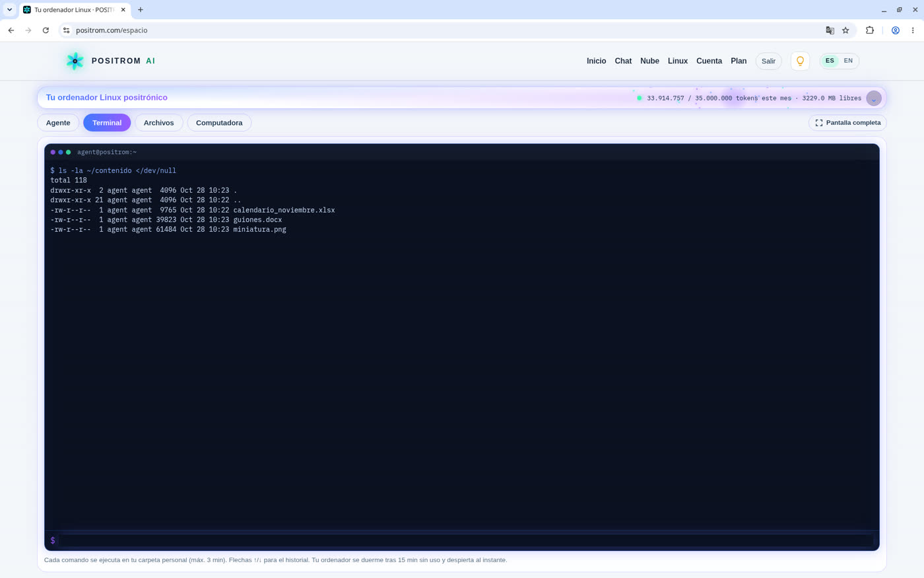Click the browser reload icon
Image resolution: width=924 pixels, height=578 pixels.
point(46,30)
